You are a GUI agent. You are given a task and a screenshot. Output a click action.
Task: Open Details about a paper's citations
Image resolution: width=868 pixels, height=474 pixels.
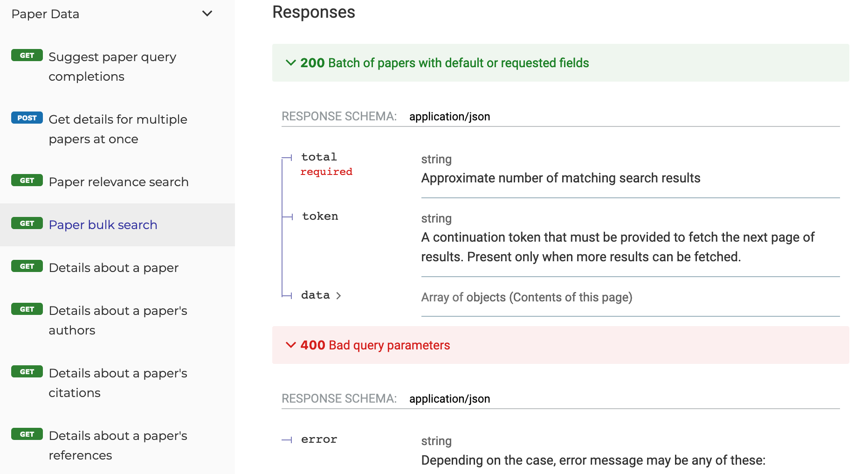pos(117,383)
